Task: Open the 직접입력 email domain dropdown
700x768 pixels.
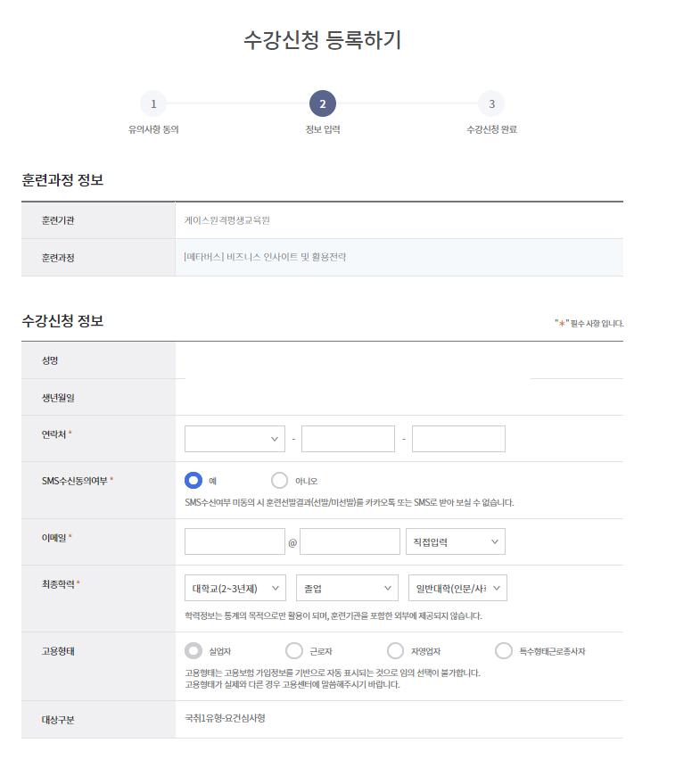Action: click(x=456, y=541)
